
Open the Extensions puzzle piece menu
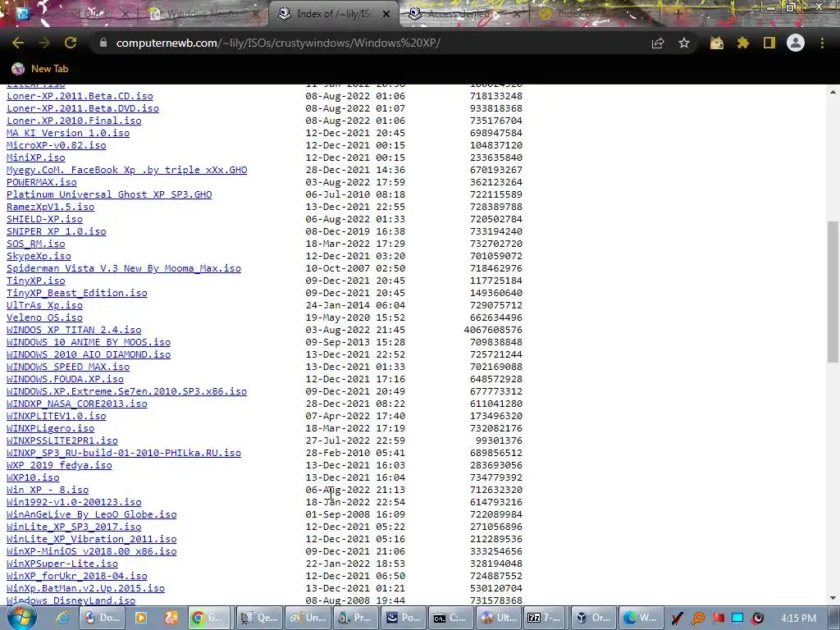coord(743,43)
